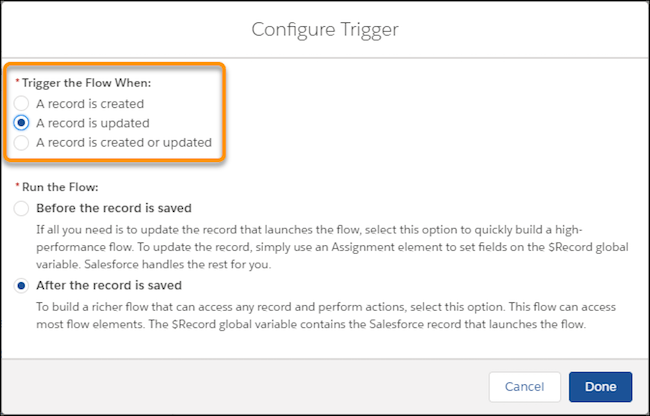Click "A record is created or updated" label
Screen dimensions: 650x416
click(124, 143)
